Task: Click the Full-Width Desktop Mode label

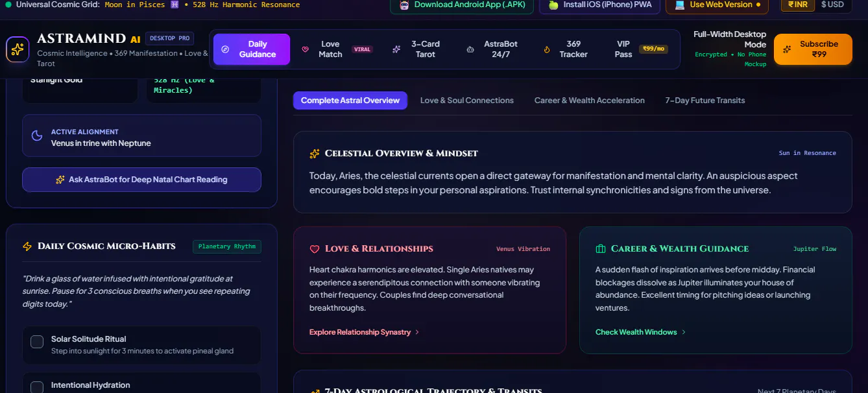Action: pos(730,40)
